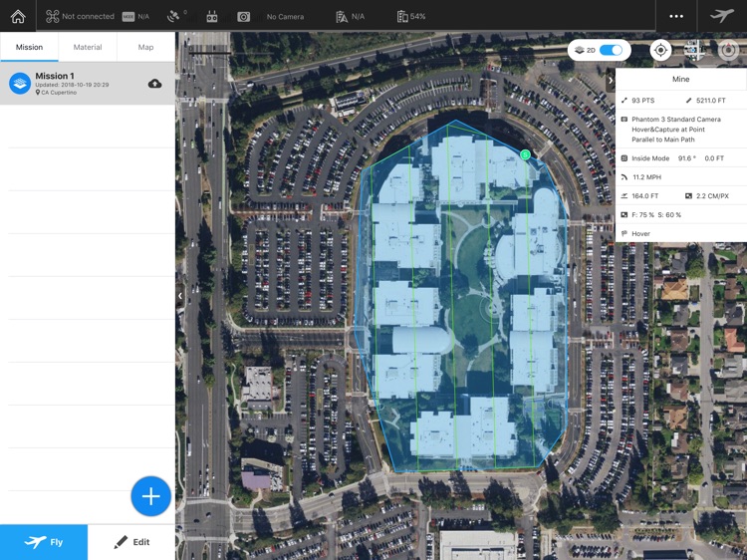Tap the camera status icon
This screenshot has width=747, height=560.
[243, 17]
